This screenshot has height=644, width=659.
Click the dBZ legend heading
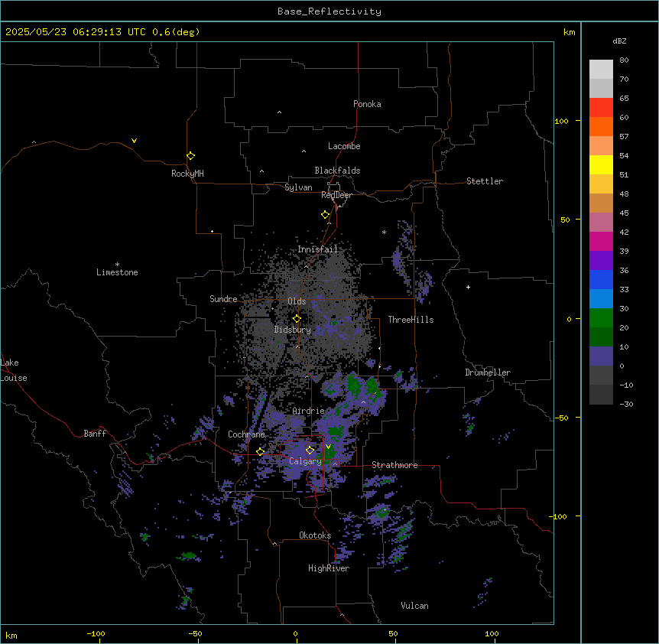click(x=619, y=41)
